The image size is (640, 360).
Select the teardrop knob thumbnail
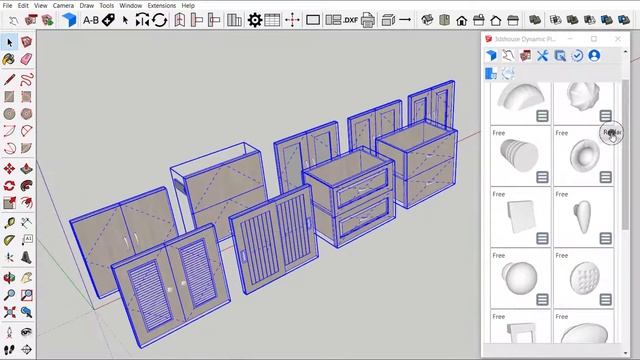[583, 216]
